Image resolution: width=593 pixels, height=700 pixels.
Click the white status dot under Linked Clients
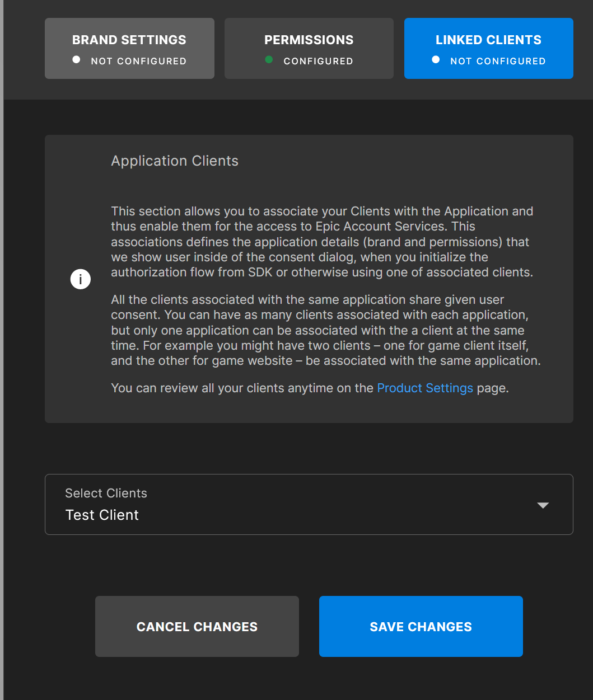point(436,60)
